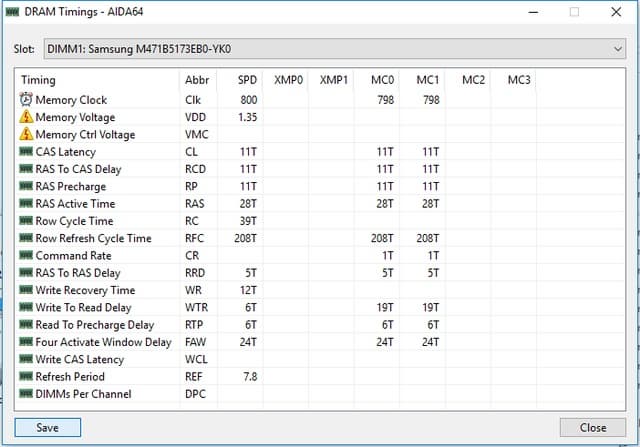
Task: Click the Command Rate chip icon
Action: [26, 255]
